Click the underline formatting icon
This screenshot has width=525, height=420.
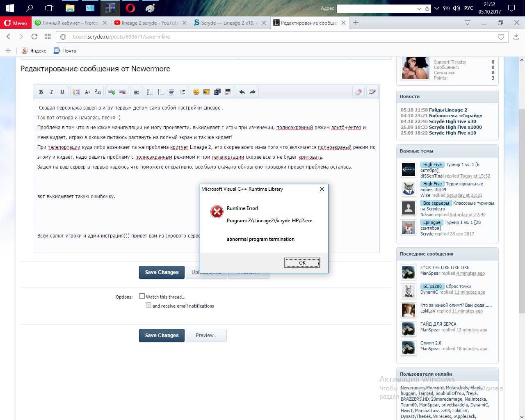click(62, 92)
